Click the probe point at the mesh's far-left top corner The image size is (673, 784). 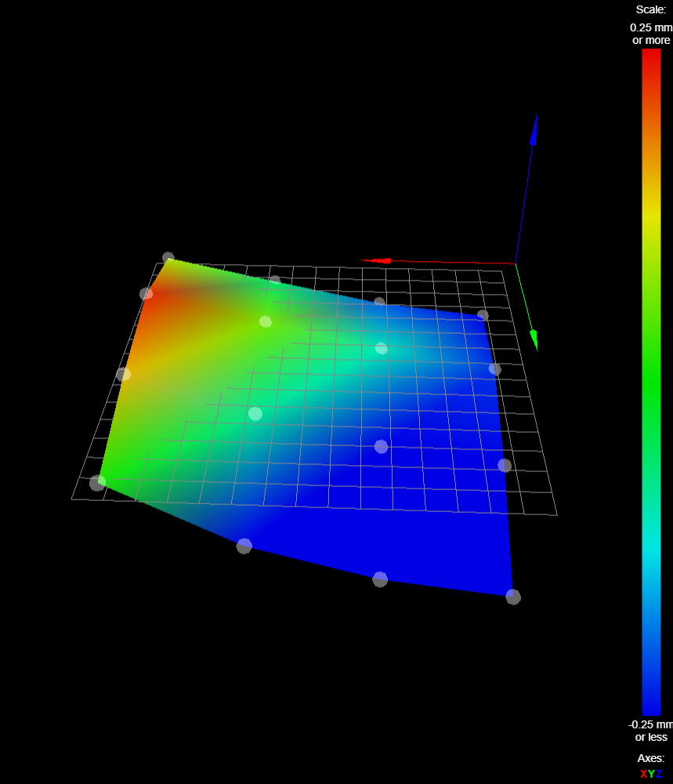pos(168,258)
